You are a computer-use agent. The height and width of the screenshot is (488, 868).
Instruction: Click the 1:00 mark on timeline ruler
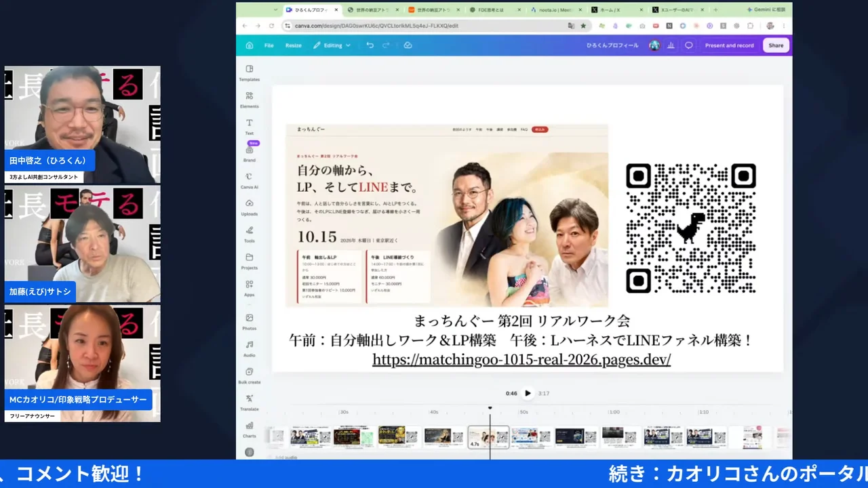[x=614, y=411]
